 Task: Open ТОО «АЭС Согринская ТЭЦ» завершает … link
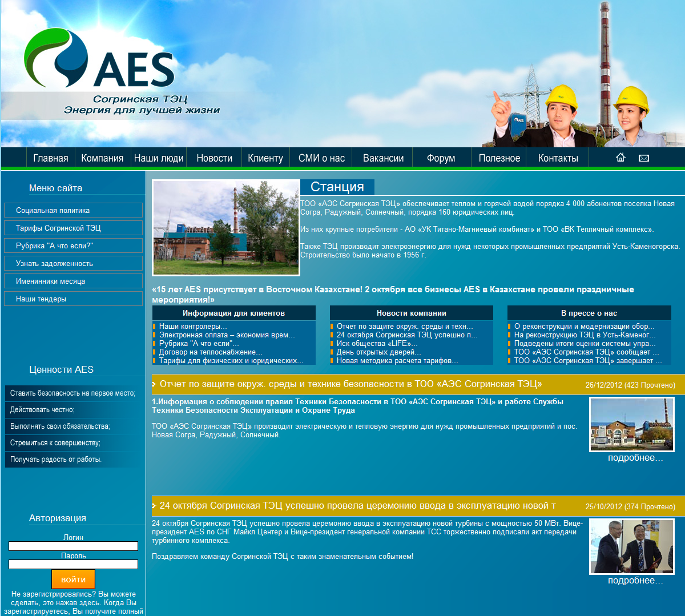[588, 361]
